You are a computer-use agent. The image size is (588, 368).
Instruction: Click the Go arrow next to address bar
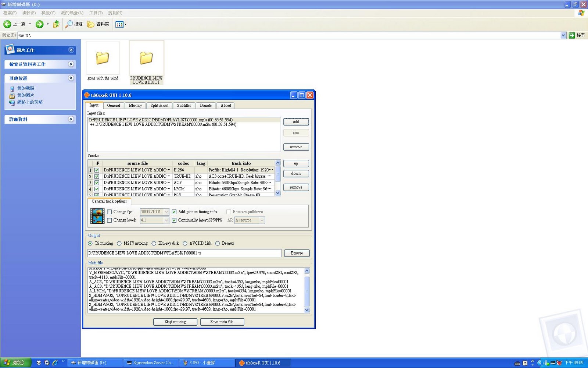(x=572, y=35)
